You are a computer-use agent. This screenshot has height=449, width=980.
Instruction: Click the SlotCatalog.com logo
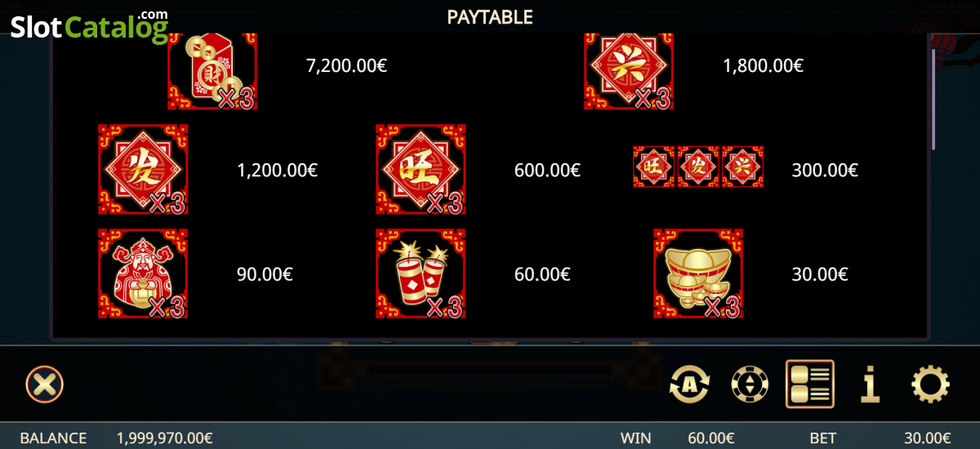[x=90, y=27]
